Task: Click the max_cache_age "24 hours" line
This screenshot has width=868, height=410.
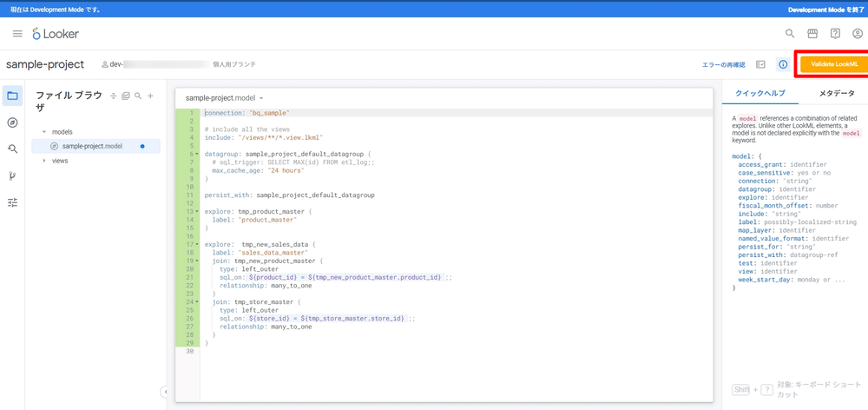Action: point(258,170)
